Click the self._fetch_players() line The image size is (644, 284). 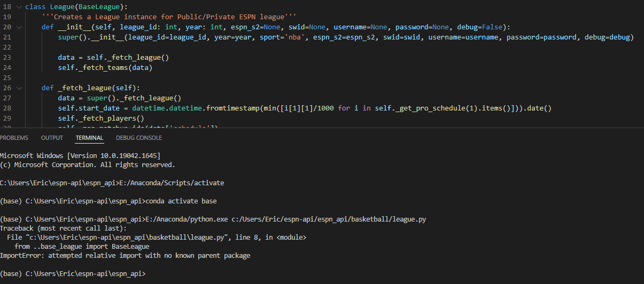click(101, 119)
